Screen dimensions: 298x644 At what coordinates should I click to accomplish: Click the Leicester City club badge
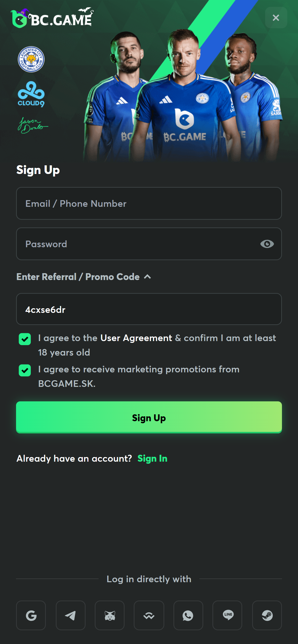31,59
